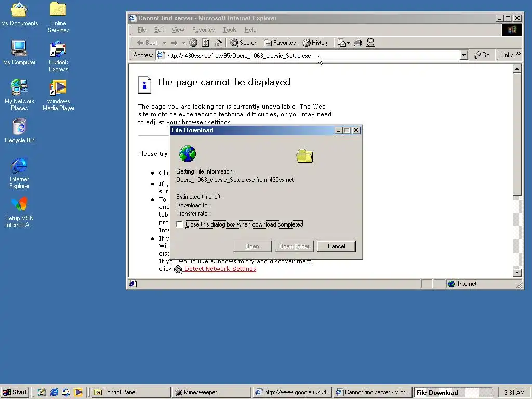Click the 3:31 AM system clock
This screenshot has width=532, height=399.
tap(514, 393)
